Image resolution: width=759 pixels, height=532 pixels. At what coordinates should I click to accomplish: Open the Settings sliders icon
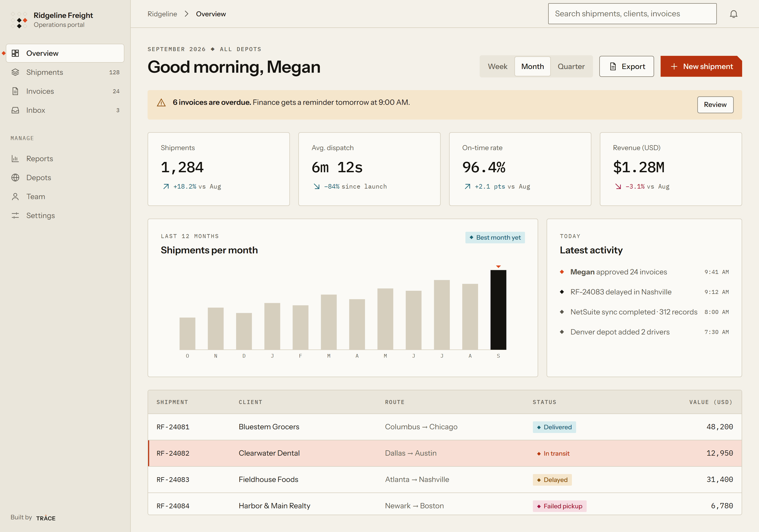tap(15, 215)
